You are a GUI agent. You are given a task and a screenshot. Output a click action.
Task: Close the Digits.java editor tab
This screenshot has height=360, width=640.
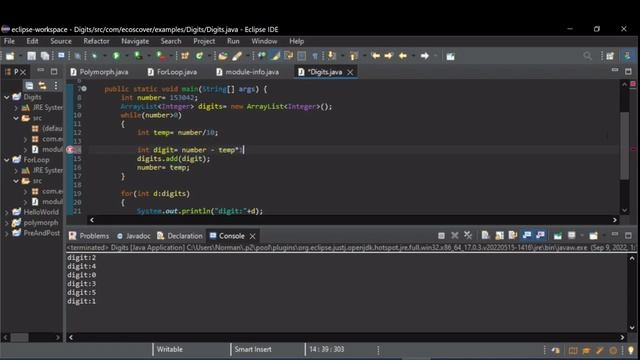coord(350,72)
